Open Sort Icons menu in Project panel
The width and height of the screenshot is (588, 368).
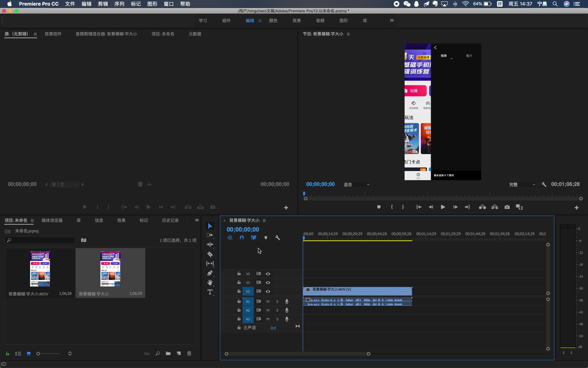70,354
